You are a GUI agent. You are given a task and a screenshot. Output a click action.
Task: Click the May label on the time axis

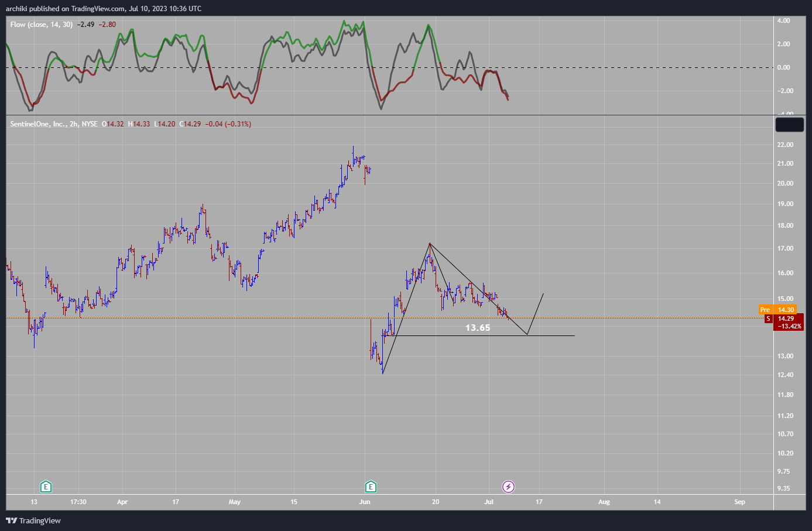[x=235, y=502]
